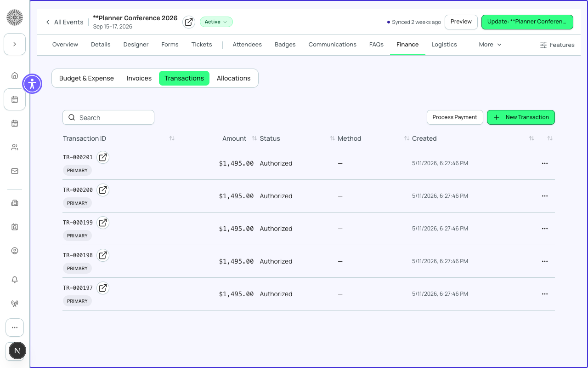Open the building icon in sidebar
This screenshot has width=588, height=368.
pyautogui.click(x=15, y=203)
